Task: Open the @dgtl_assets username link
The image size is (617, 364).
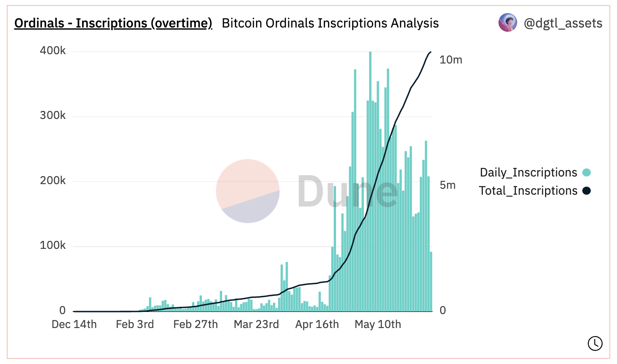Action: [563, 23]
